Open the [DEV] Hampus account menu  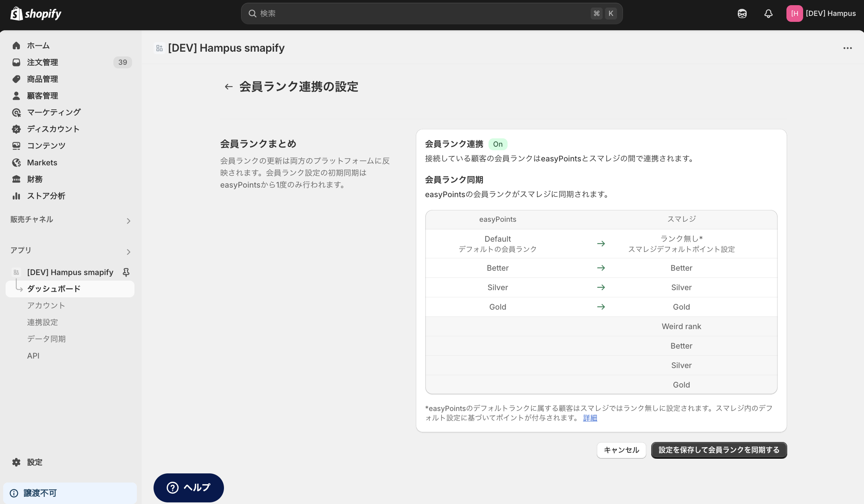coord(821,14)
